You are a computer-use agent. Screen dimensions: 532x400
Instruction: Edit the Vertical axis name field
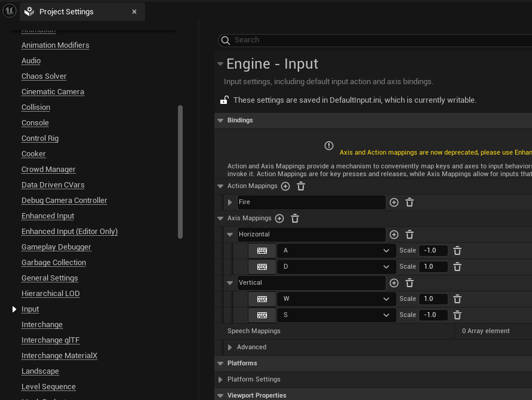(312, 282)
